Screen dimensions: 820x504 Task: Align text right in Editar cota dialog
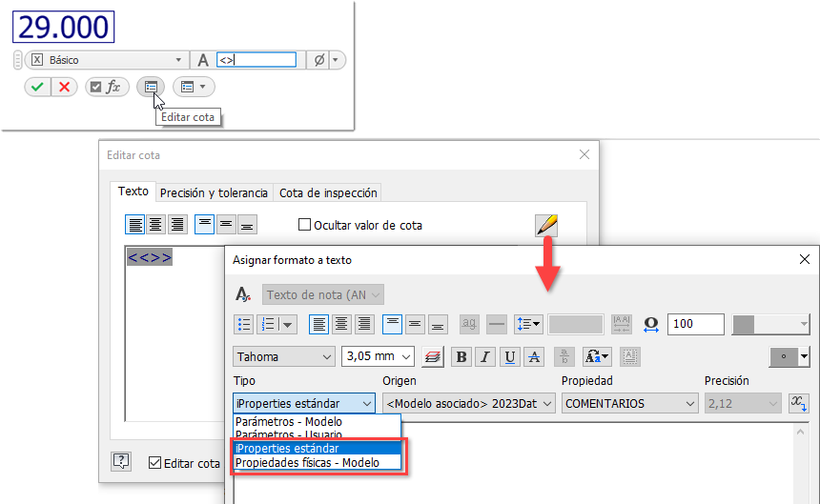pos(177,225)
